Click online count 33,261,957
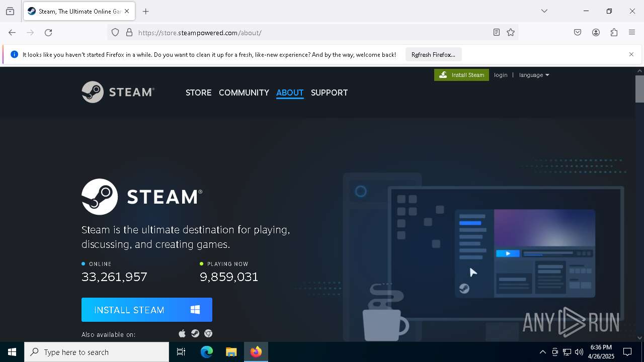 (x=114, y=277)
